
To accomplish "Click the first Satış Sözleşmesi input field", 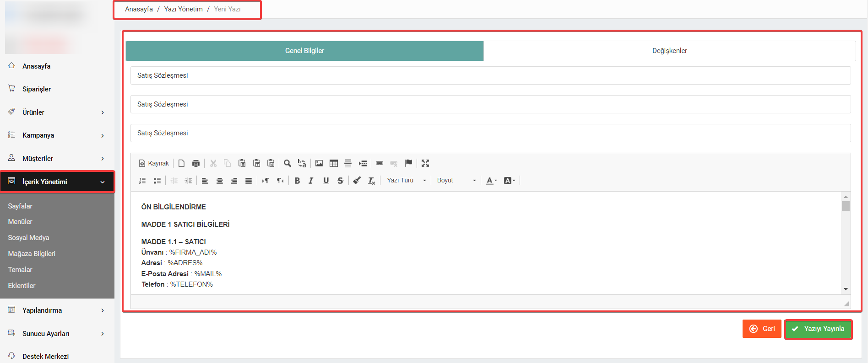I will click(x=490, y=75).
